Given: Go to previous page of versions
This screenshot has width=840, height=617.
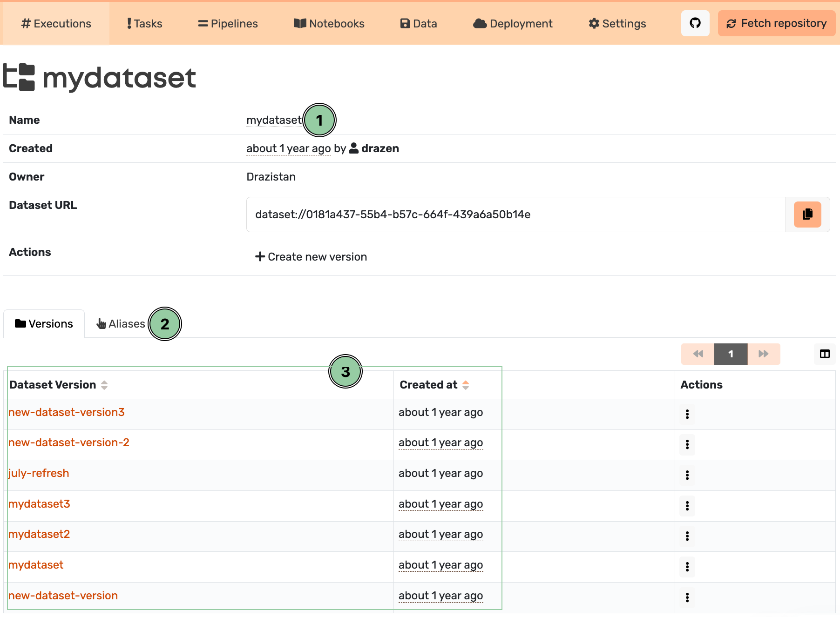Looking at the screenshot, I should 698,354.
